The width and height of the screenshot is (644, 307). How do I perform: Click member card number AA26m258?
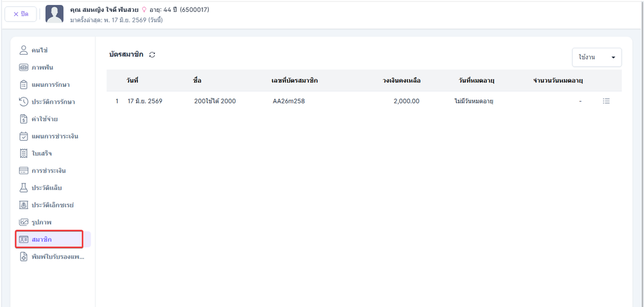[289, 101]
